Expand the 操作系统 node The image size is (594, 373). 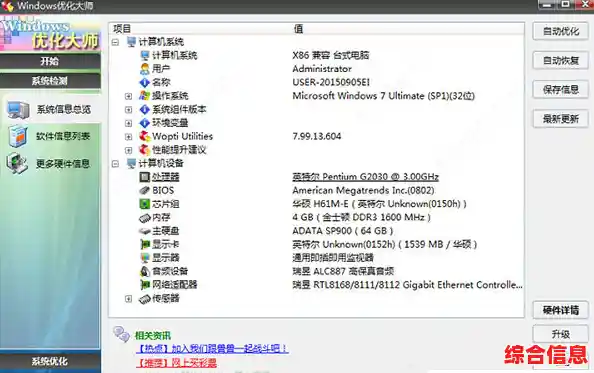[x=128, y=96]
